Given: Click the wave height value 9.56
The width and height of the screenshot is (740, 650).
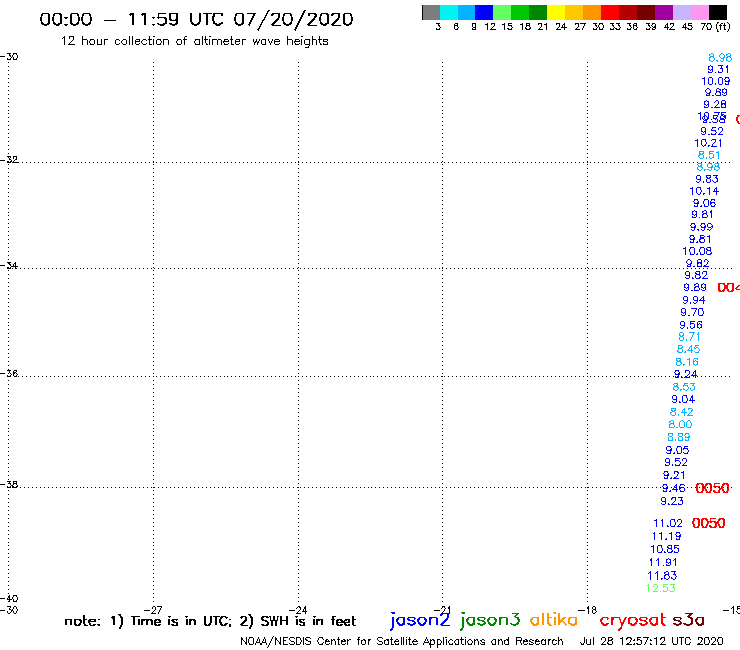Looking at the screenshot, I should tap(691, 325).
